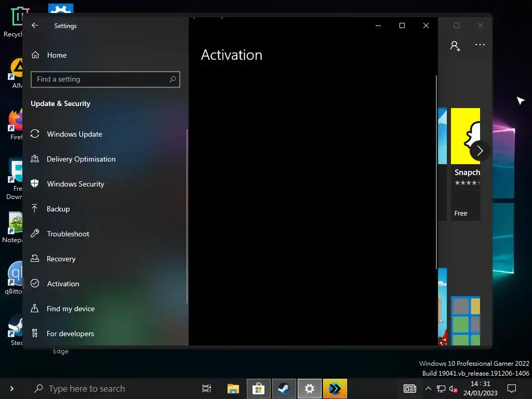Click the Settings sidebar scrollbar

(x=187, y=216)
